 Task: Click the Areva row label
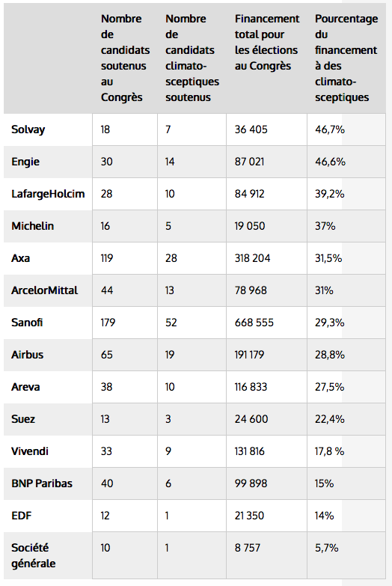25,387
